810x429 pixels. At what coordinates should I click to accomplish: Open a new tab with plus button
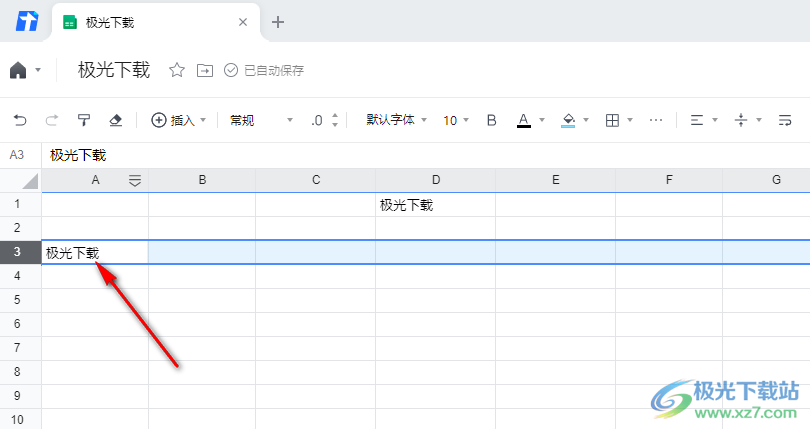tap(278, 22)
